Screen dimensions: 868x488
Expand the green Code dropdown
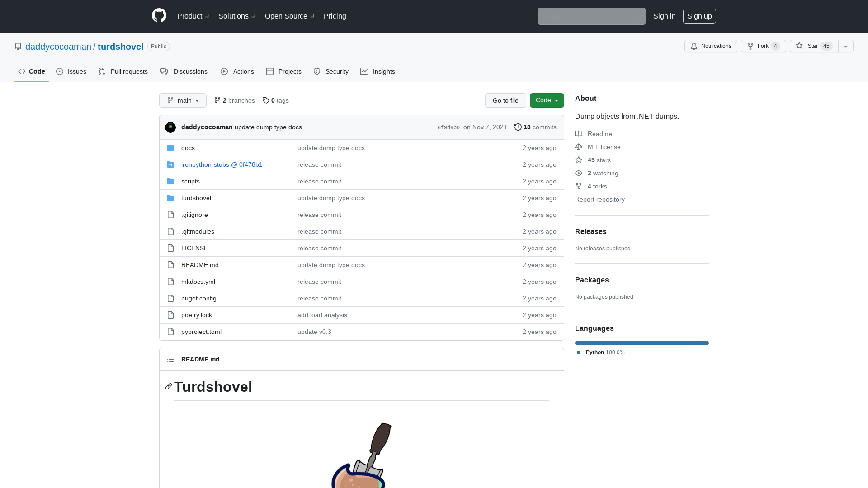point(547,100)
